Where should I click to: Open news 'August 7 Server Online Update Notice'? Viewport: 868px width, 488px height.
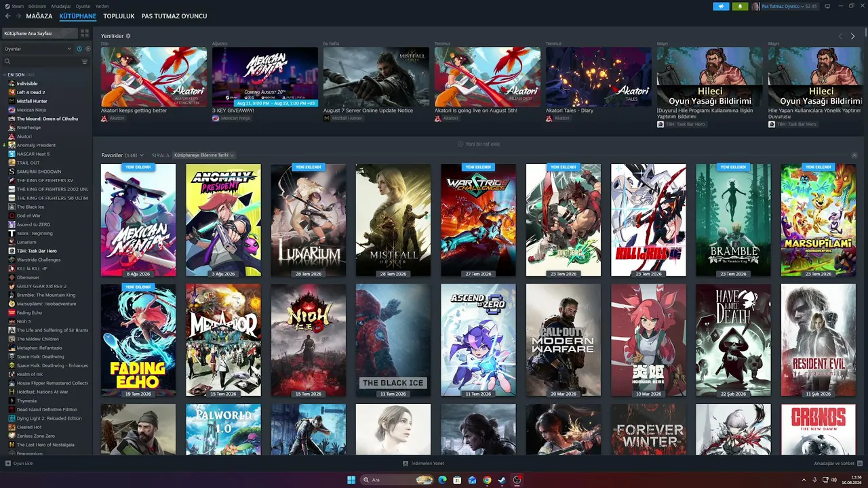click(x=368, y=110)
